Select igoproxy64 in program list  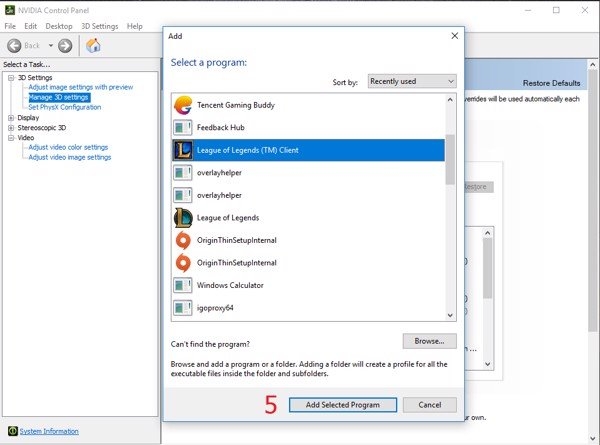tap(308, 308)
